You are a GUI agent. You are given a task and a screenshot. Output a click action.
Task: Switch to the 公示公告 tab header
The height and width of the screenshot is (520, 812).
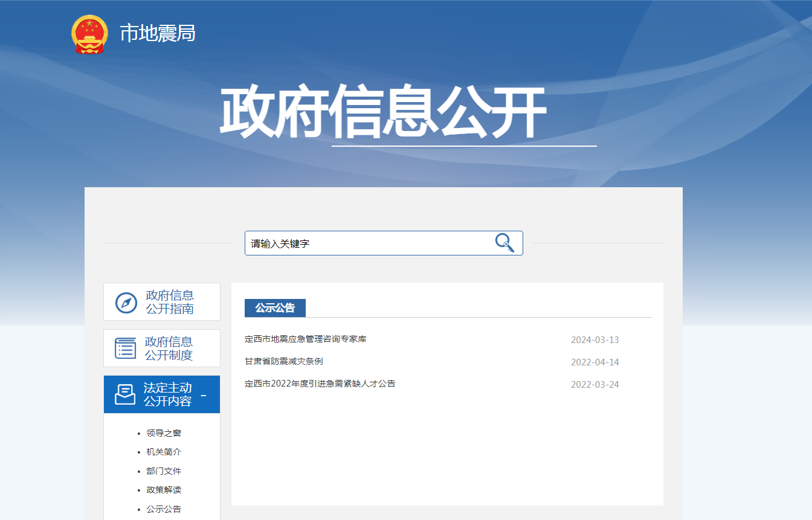275,307
